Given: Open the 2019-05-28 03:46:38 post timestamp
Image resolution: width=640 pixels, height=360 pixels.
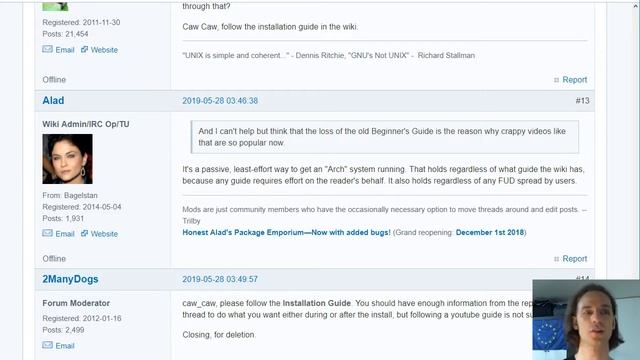Looking at the screenshot, I should click(220, 101).
